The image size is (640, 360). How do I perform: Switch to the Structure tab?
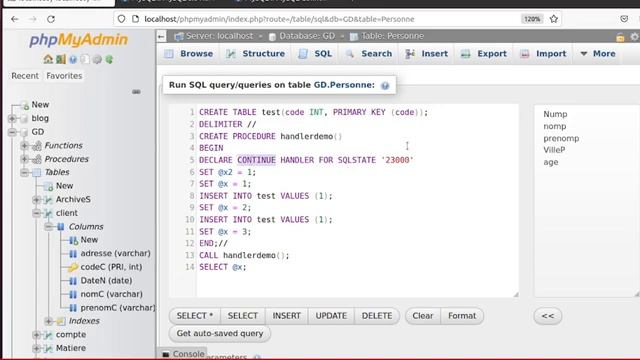(x=256, y=54)
